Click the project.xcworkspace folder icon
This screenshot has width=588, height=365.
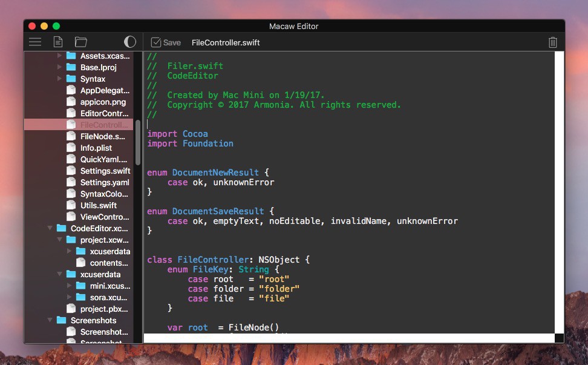pos(71,240)
